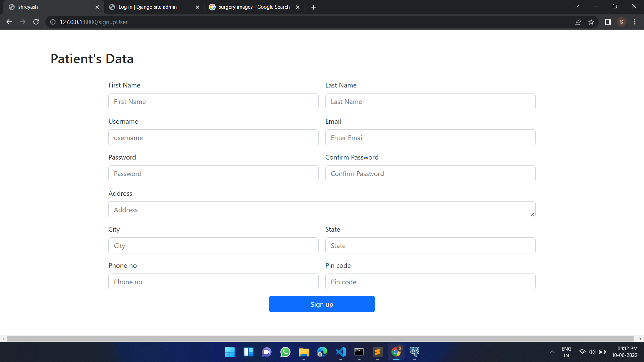644x362 pixels.
Task: Click the Windows Start button
Action: (230, 352)
